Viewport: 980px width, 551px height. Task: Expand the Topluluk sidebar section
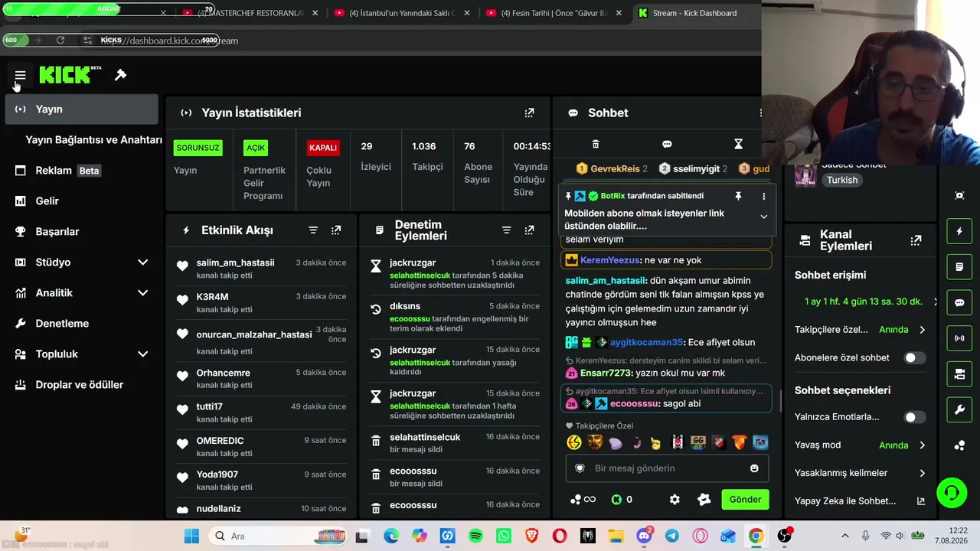pyautogui.click(x=142, y=354)
